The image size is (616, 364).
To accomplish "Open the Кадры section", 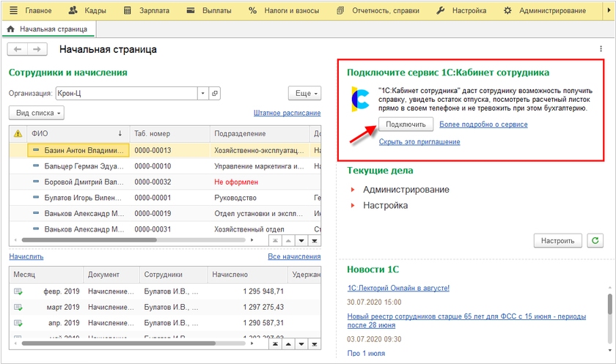I will pos(87,10).
